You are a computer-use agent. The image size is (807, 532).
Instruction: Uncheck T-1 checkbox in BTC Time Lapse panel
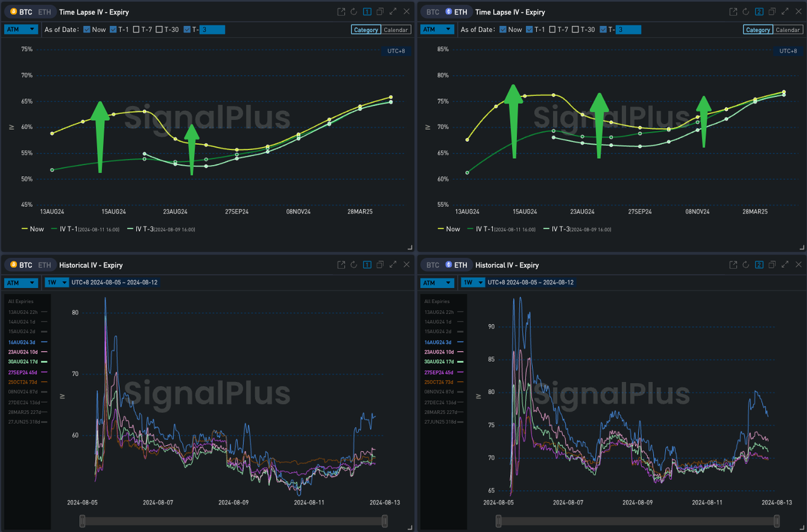point(113,30)
